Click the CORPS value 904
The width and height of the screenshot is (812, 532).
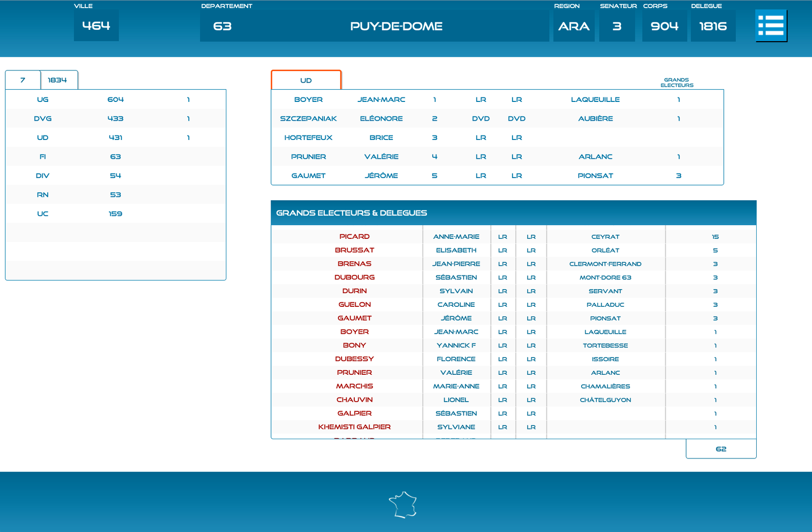point(664,26)
